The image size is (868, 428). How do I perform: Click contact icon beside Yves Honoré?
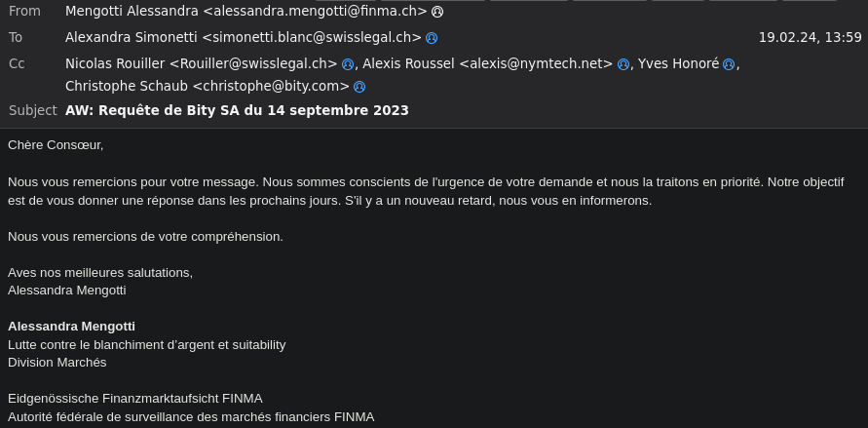click(x=729, y=64)
